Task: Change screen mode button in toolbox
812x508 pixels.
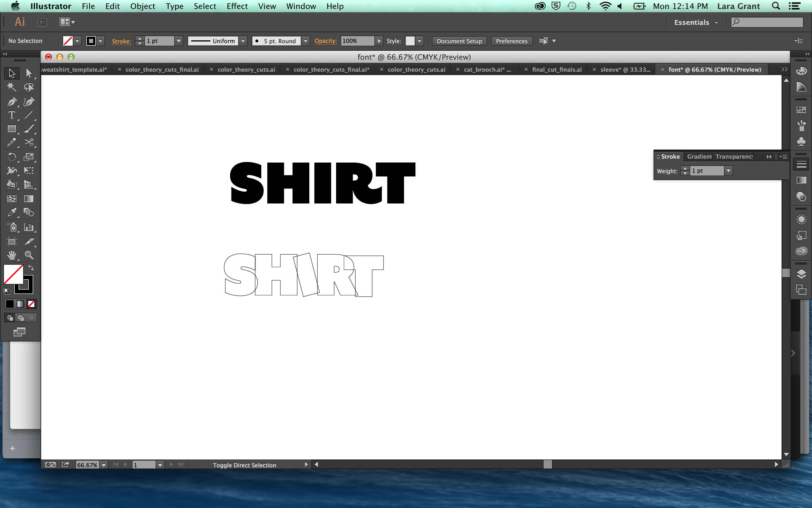Action: 19,332
